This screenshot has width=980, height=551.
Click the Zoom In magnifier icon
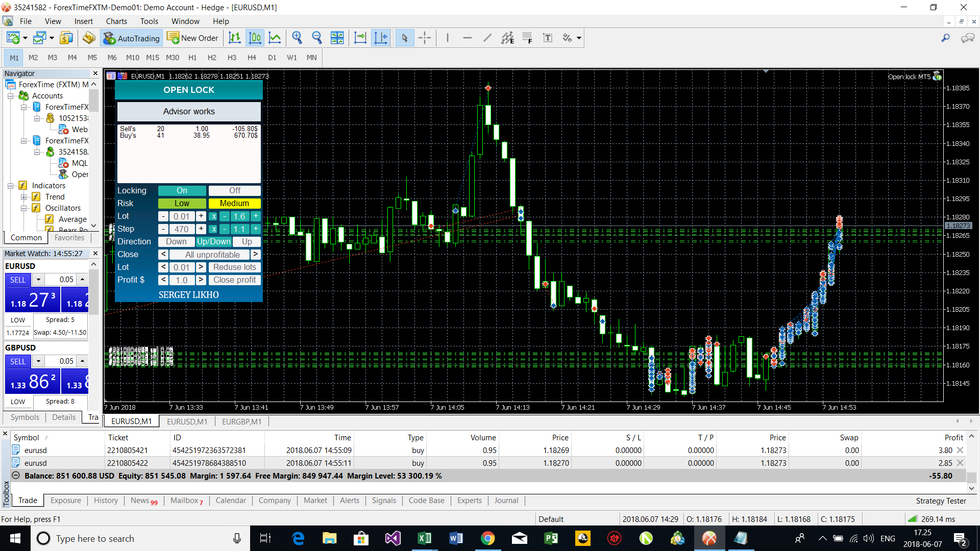click(297, 38)
